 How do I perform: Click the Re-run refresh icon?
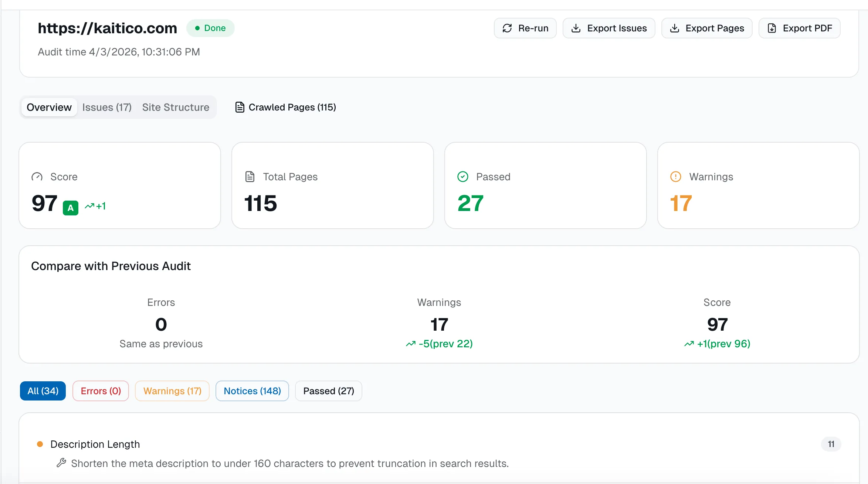point(507,28)
